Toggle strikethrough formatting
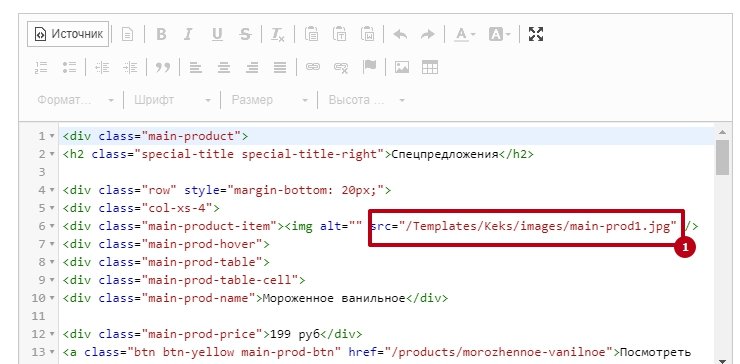 pos(245,34)
